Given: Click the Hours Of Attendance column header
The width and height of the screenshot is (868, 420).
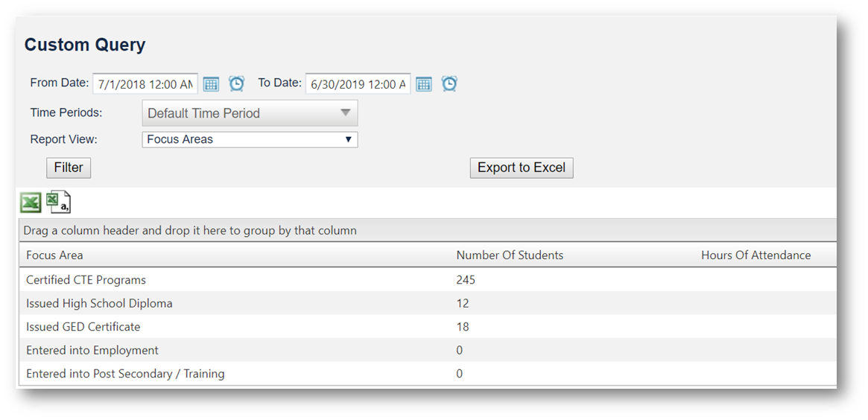Looking at the screenshot, I should click(x=755, y=255).
